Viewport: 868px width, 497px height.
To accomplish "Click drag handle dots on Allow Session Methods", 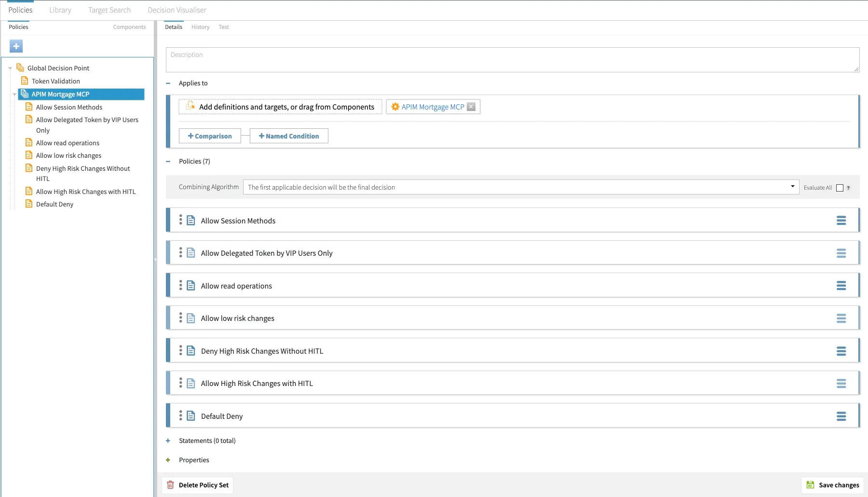I will click(181, 220).
